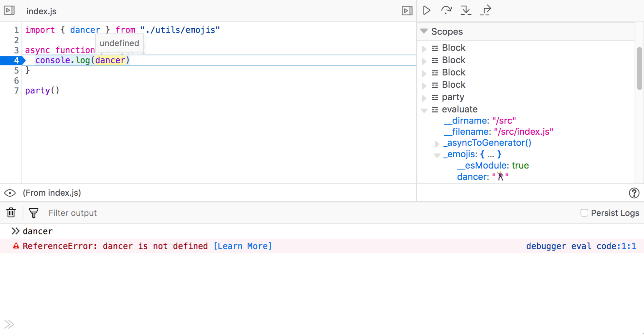
Task: Click the debugger eval code:1:1 link
Action: point(581,246)
